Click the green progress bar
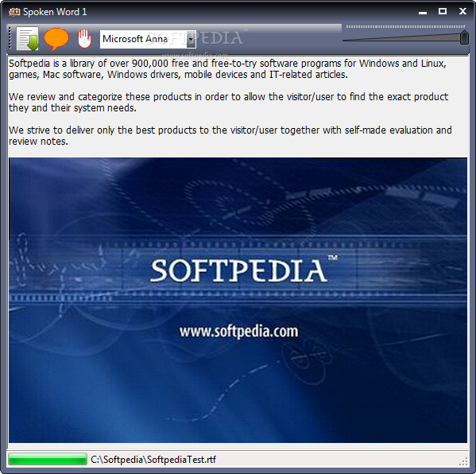 tap(48, 459)
